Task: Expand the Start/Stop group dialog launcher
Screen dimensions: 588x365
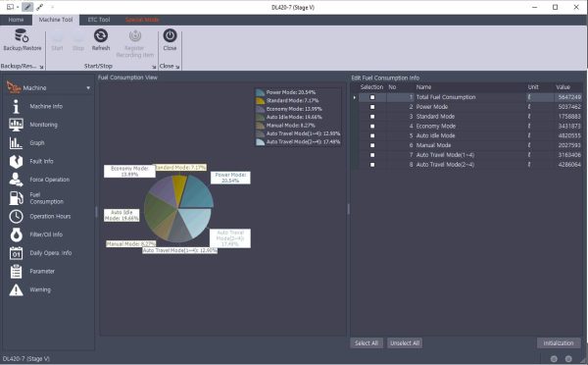Action: (154, 68)
